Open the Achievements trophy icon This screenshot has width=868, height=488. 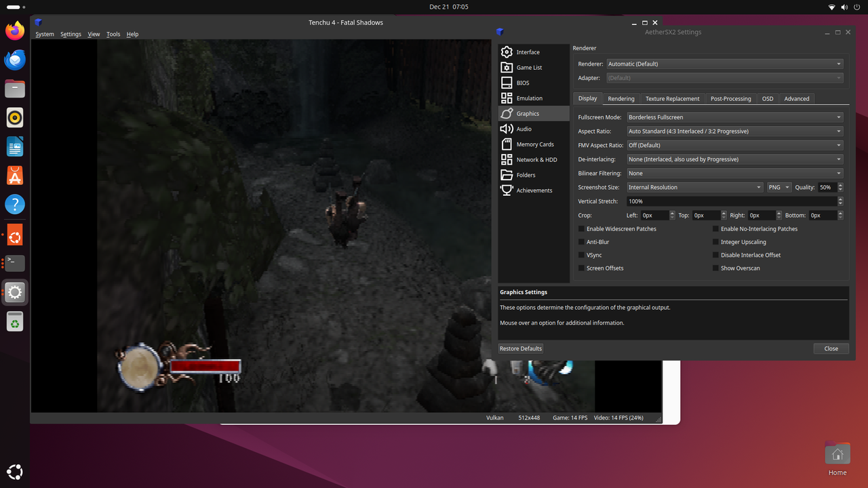pos(507,190)
